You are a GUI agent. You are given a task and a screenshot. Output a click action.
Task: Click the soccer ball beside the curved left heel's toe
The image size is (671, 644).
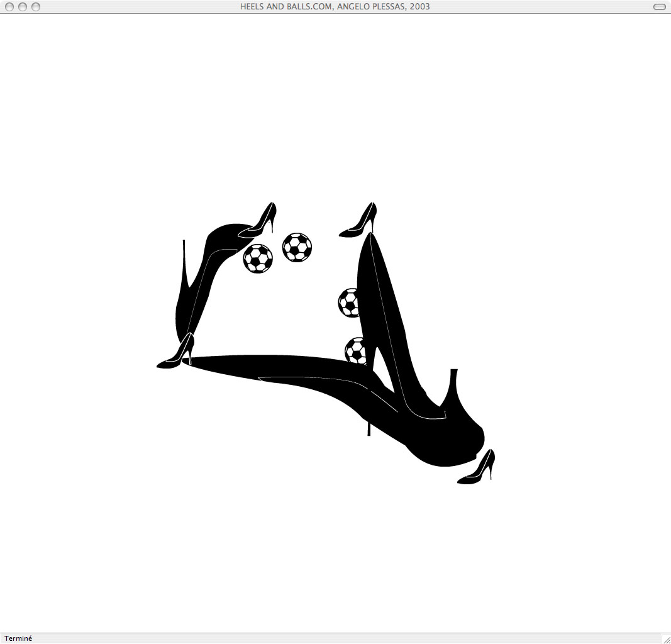(258, 258)
